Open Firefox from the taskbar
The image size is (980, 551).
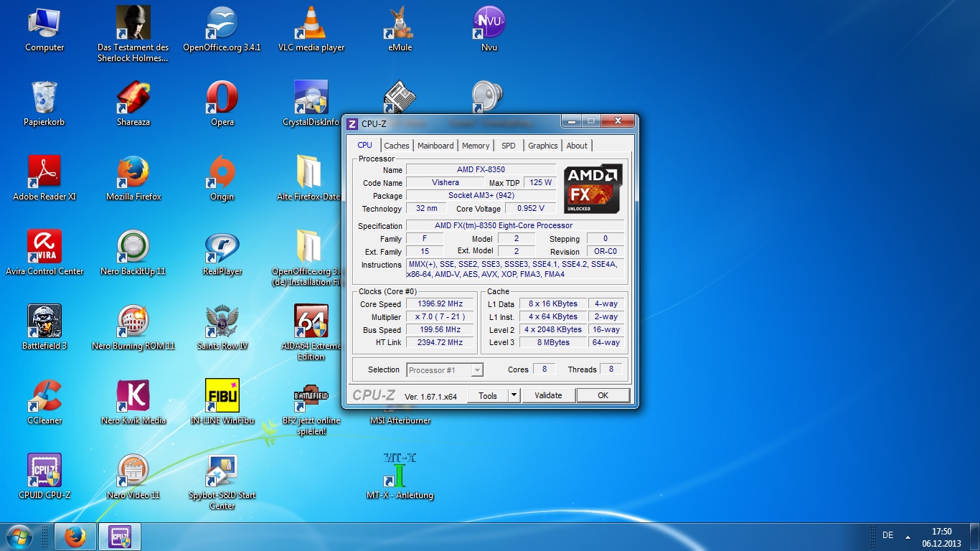click(x=75, y=537)
